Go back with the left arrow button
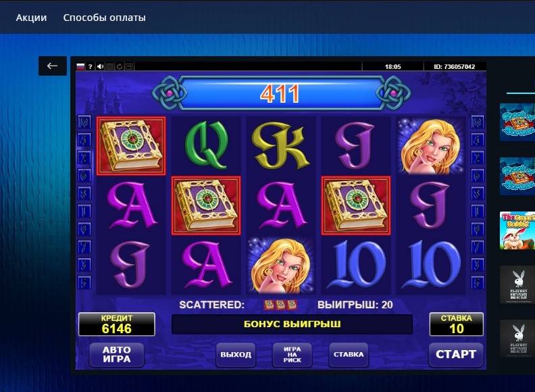 click(53, 66)
